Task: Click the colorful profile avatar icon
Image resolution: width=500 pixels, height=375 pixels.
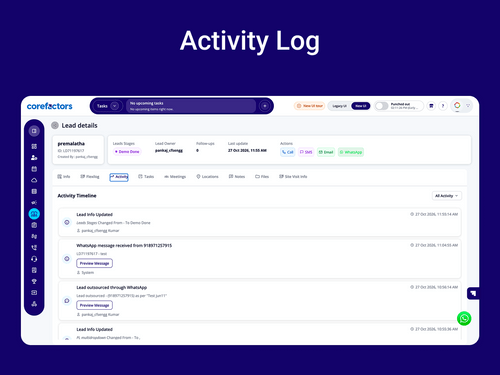Action: click(457, 105)
